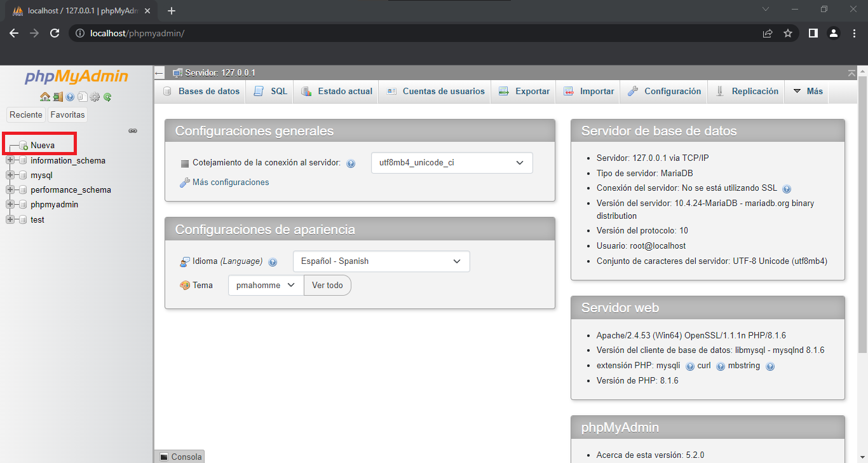Open help icon beside curl extension
The width and height of the screenshot is (868, 463).
click(721, 366)
